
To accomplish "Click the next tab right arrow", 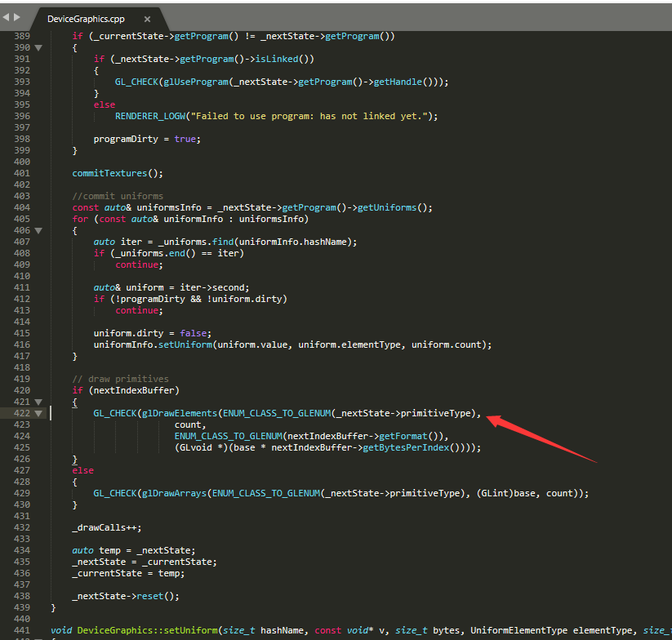I will pos(16,17).
